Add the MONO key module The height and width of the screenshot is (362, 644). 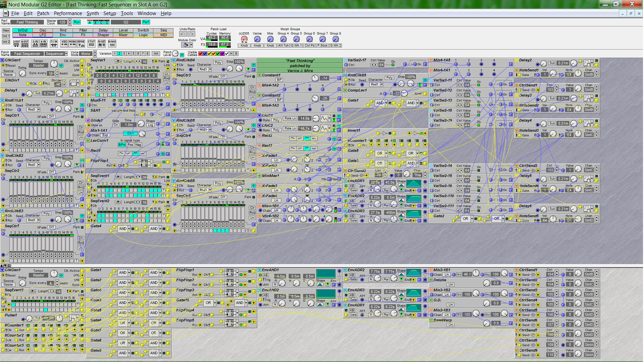coord(73,43)
